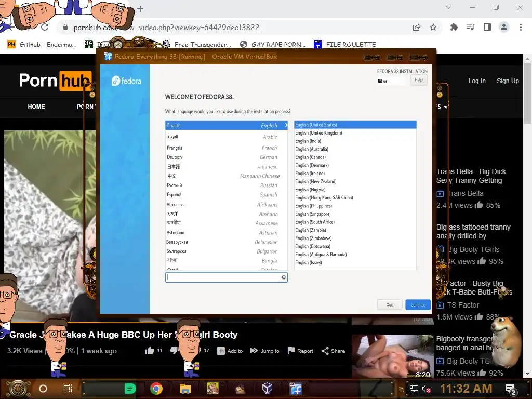Choose English (Canada) locale
This screenshot has height=399, width=532.
(x=355, y=157)
